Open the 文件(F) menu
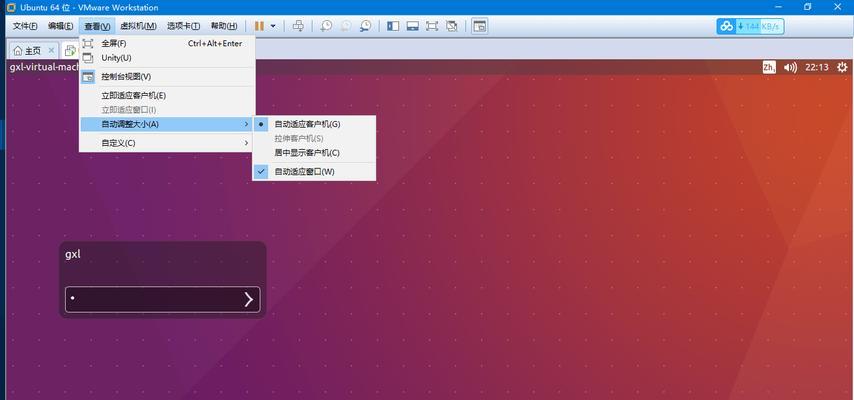The image size is (854, 400). [25, 26]
